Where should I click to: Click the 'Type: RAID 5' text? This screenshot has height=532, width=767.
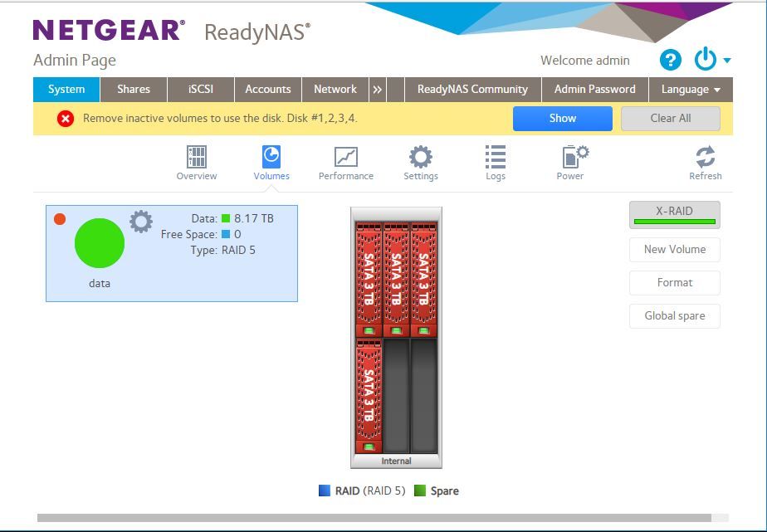pos(223,251)
